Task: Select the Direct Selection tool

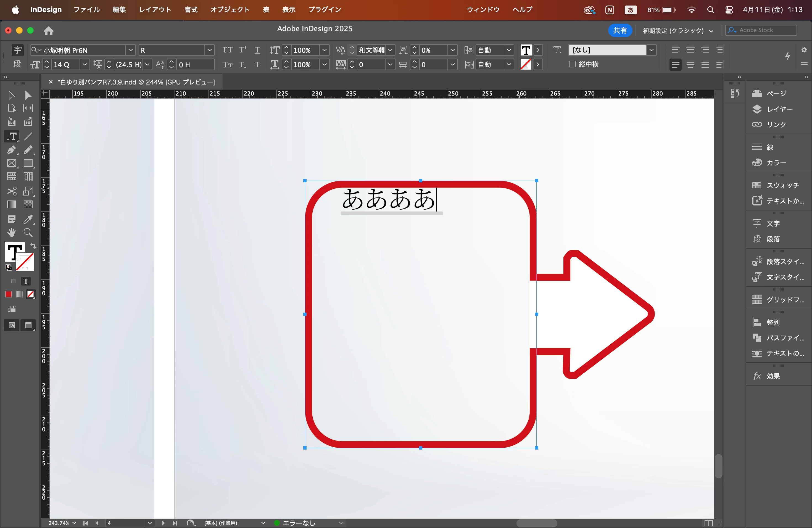Action: [x=28, y=95]
